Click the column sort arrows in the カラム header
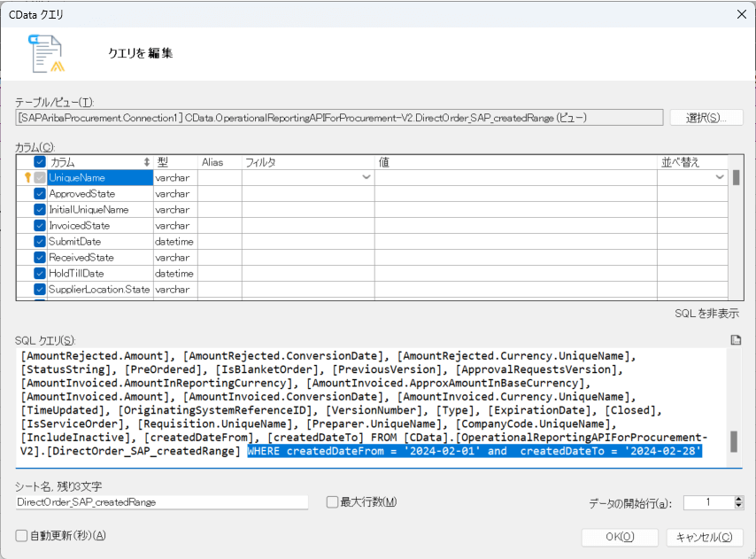Image resolution: width=756 pixels, height=559 pixels. click(147, 162)
